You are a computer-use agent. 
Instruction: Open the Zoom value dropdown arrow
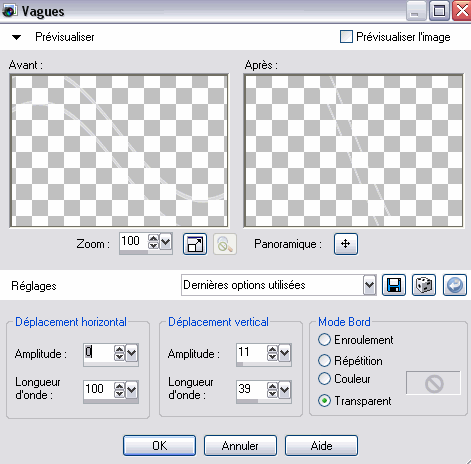[166, 242]
